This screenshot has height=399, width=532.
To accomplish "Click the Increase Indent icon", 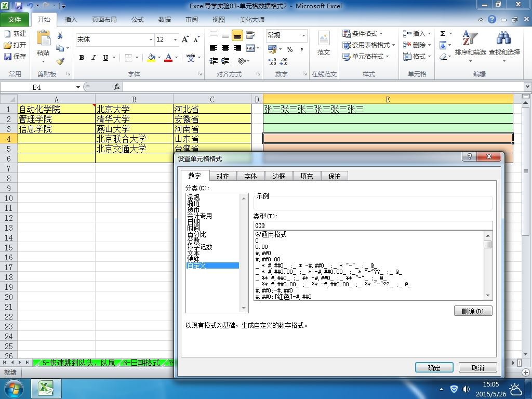I will point(225,61).
